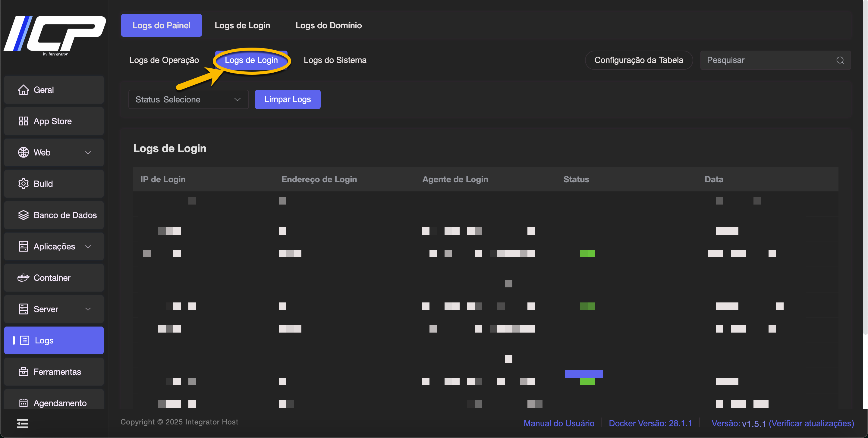
Task: Click the search magnifier icon
Action: click(840, 60)
